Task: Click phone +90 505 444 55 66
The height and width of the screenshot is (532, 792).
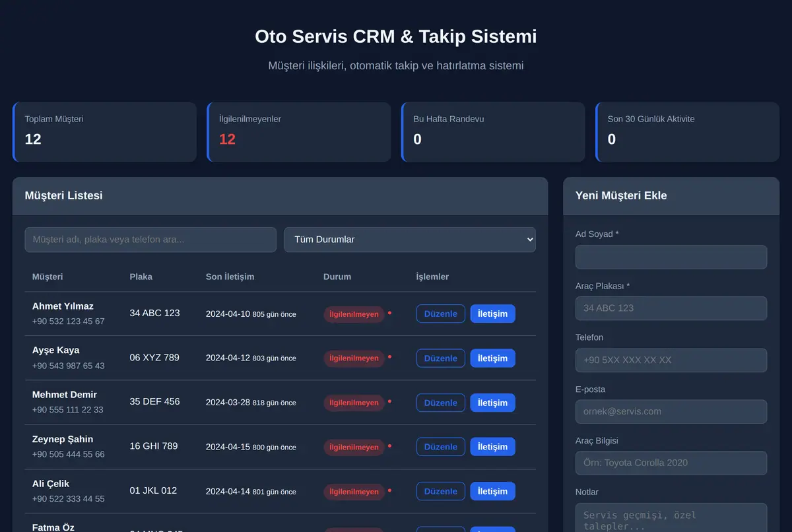Action: click(69, 454)
